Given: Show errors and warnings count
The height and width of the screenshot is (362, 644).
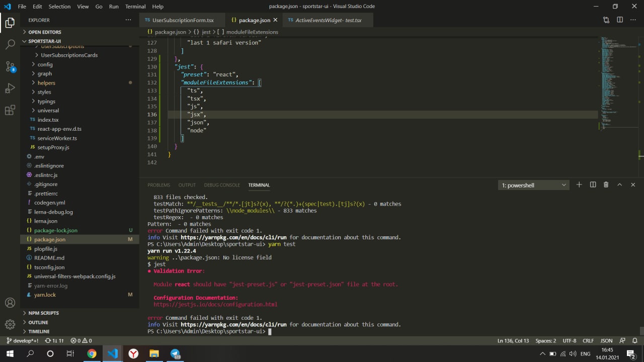Looking at the screenshot, I should [81, 340].
